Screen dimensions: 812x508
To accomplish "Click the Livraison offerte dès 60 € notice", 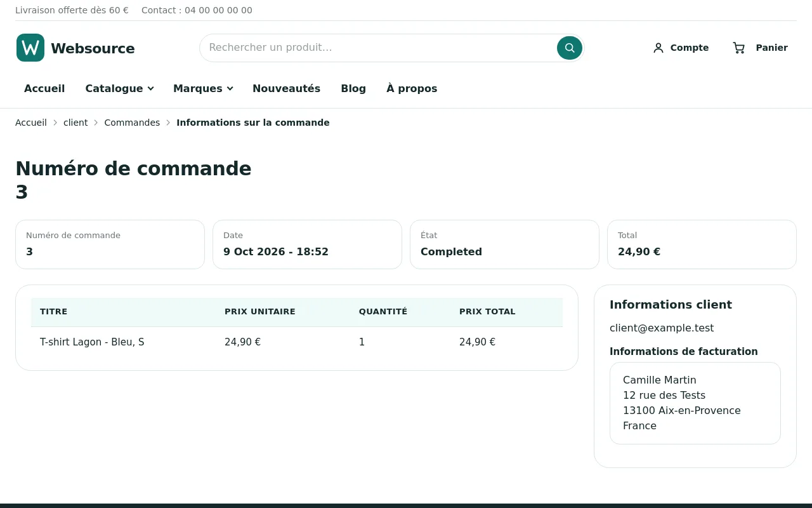I will [72, 10].
